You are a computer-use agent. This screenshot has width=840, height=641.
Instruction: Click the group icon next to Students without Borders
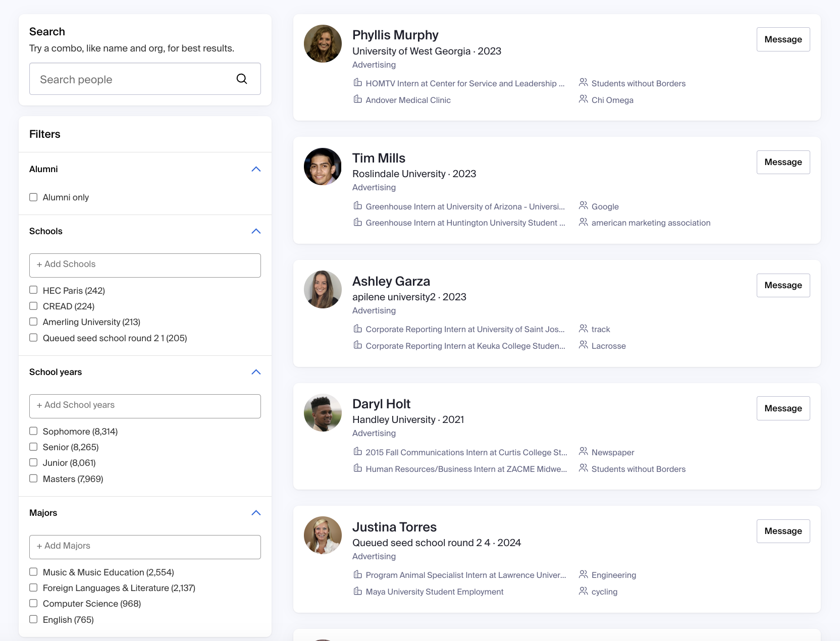(583, 82)
